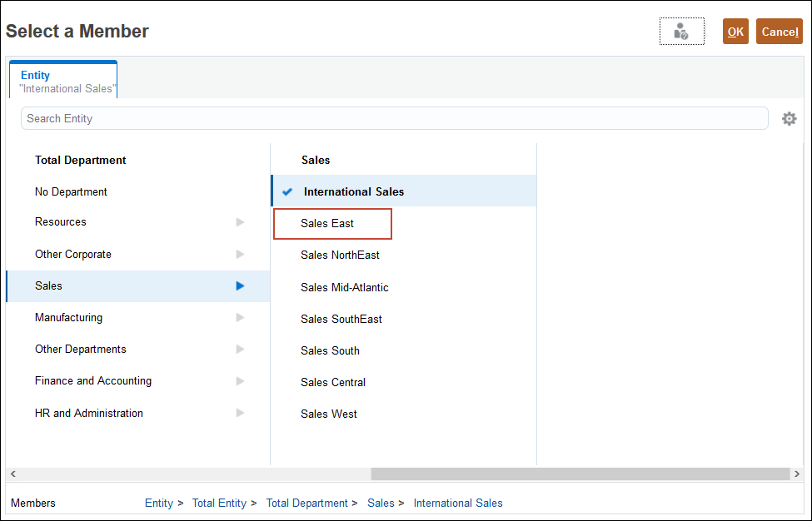Expand Finance and Accounting

click(x=240, y=380)
